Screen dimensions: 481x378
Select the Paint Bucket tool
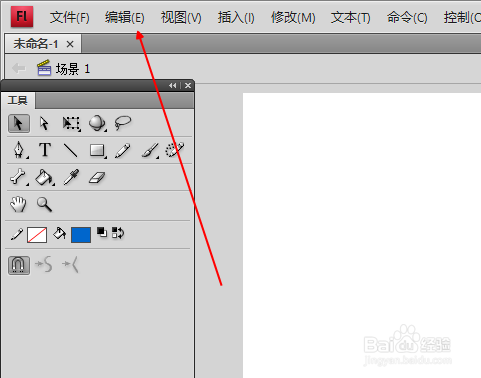click(45, 177)
